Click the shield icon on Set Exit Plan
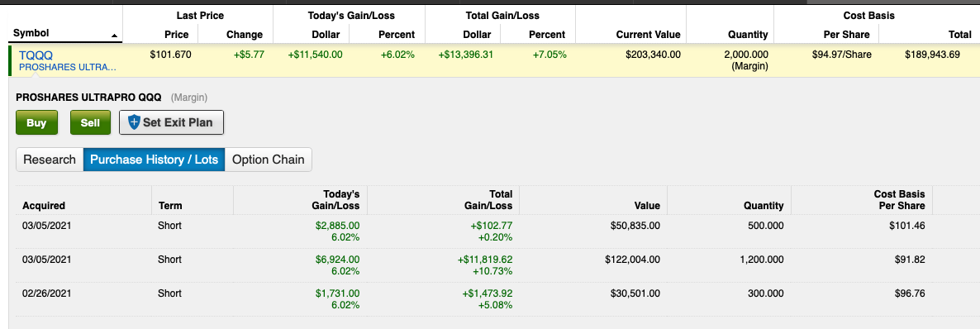This screenshot has height=329, width=980. (134, 122)
